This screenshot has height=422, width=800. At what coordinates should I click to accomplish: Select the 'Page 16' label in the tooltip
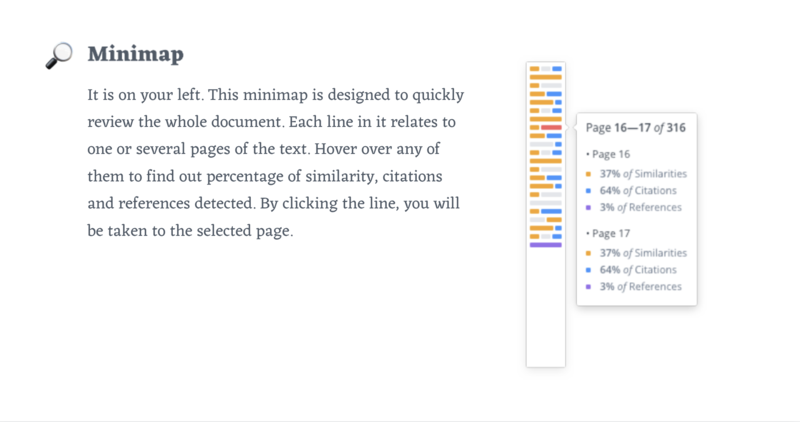pyautogui.click(x=611, y=154)
